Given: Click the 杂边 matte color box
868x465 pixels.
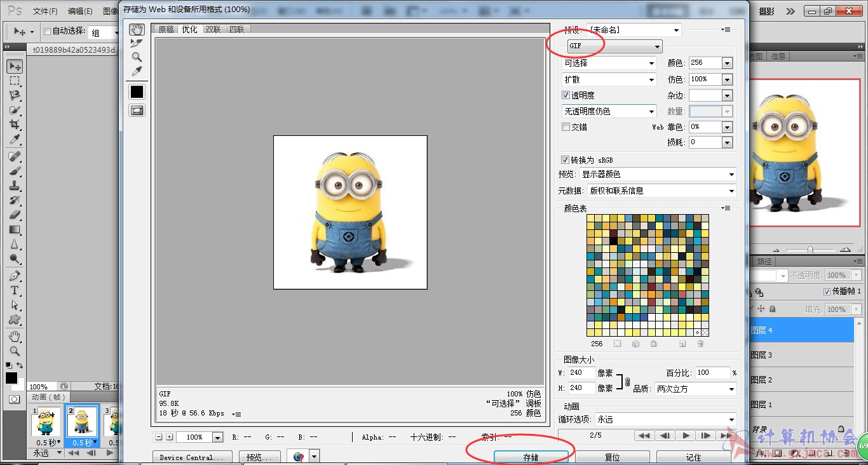Looking at the screenshot, I should tap(705, 95).
